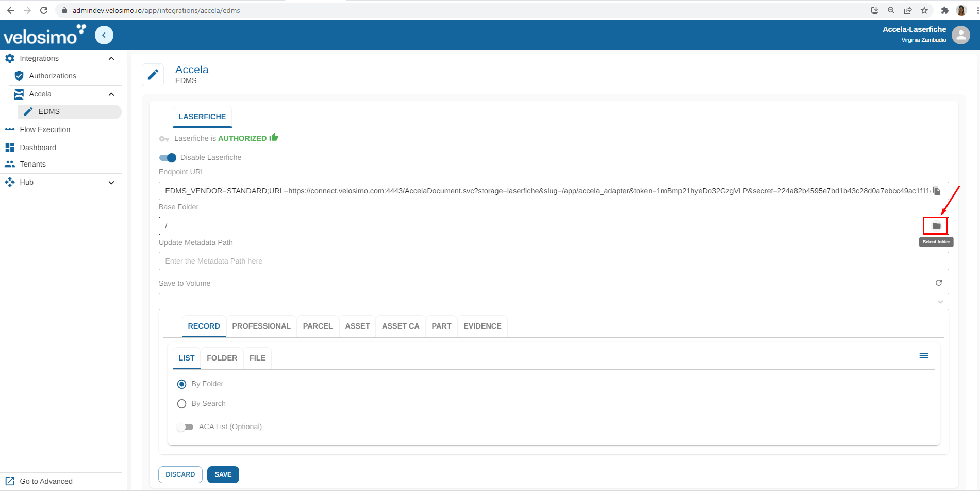
Task: Click the Hub icon in sidebar
Action: 10,182
